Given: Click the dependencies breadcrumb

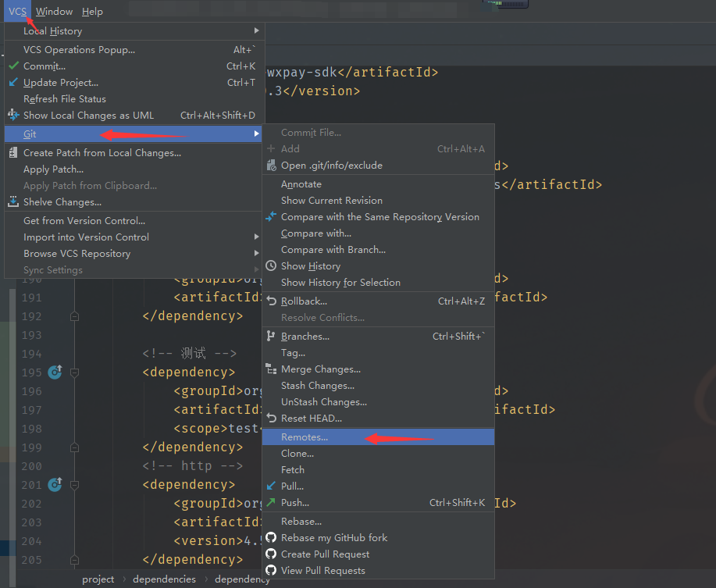Looking at the screenshot, I should coord(165,579).
